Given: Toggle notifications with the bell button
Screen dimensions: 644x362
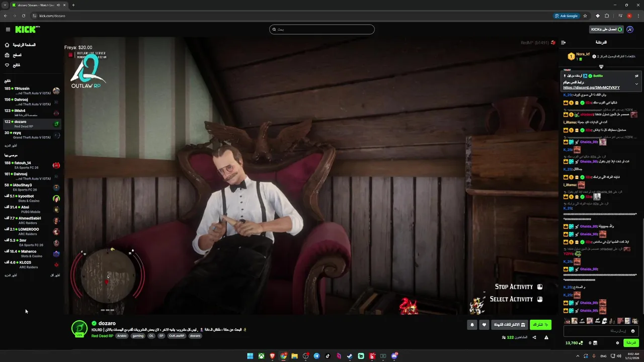Looking at the screenshot, I should tap(472, 325).
